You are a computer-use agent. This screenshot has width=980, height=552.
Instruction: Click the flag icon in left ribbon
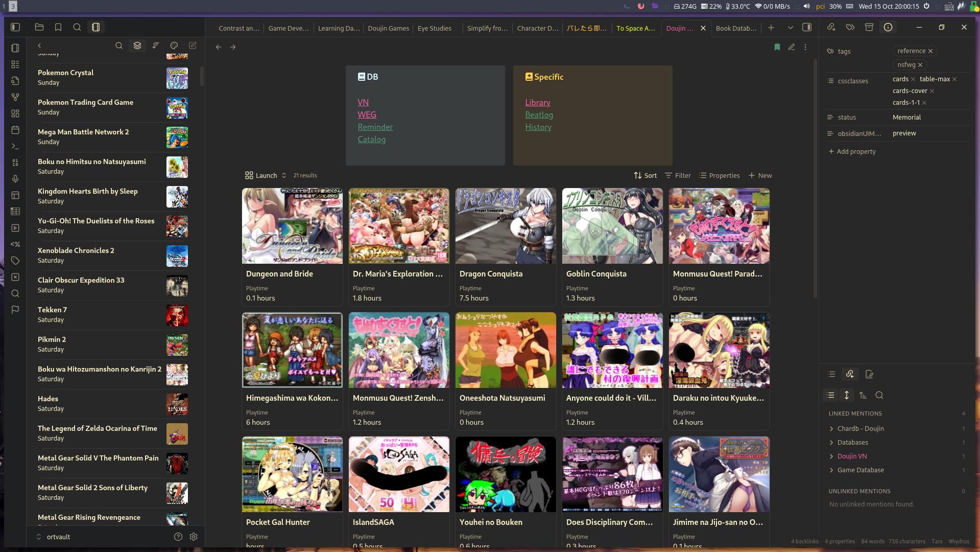(15, 310)
